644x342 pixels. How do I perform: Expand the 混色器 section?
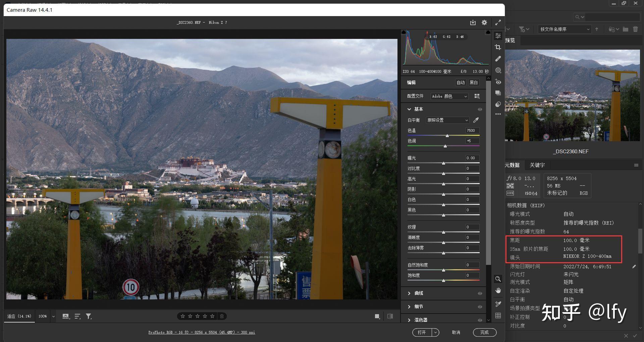pos(409,320)
